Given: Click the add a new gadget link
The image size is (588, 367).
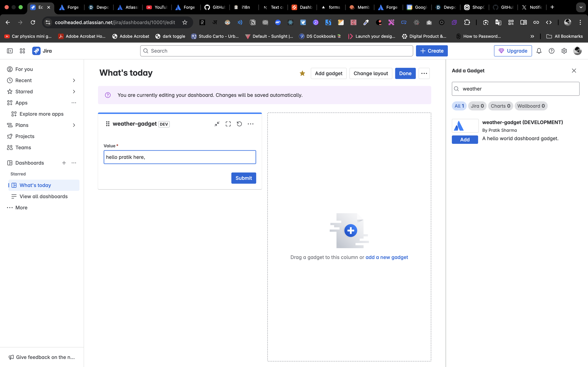Looking at the screenshot, I should click(387, 257).
